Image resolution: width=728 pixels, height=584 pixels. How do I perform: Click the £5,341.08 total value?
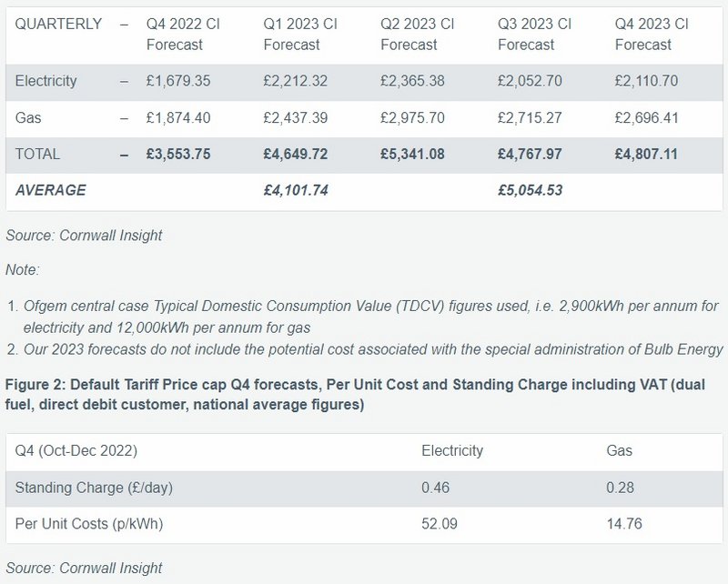[412, 155]
